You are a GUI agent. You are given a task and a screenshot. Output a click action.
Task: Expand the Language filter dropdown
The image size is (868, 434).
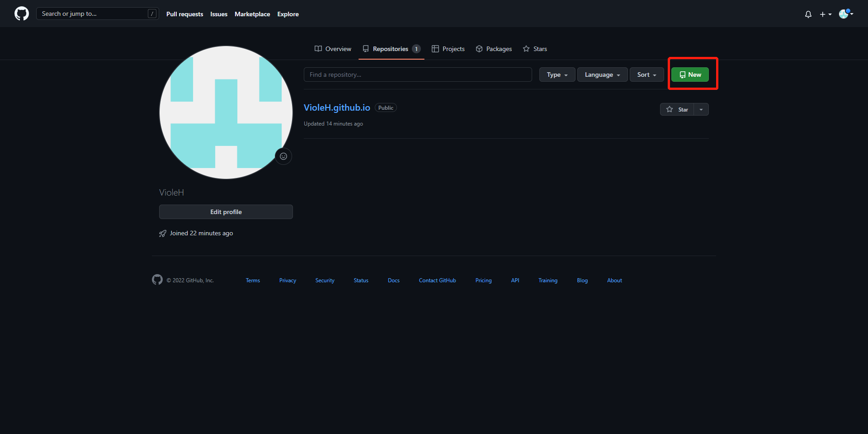602,75
